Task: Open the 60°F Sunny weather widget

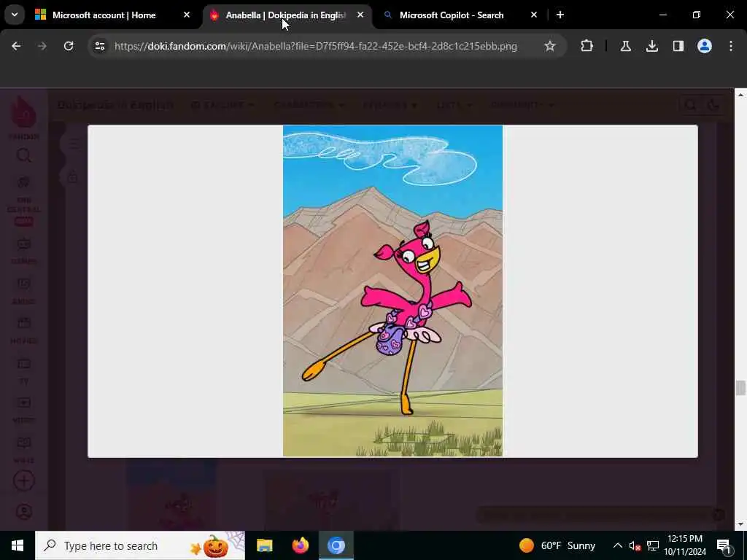Action: coord(557,545)
